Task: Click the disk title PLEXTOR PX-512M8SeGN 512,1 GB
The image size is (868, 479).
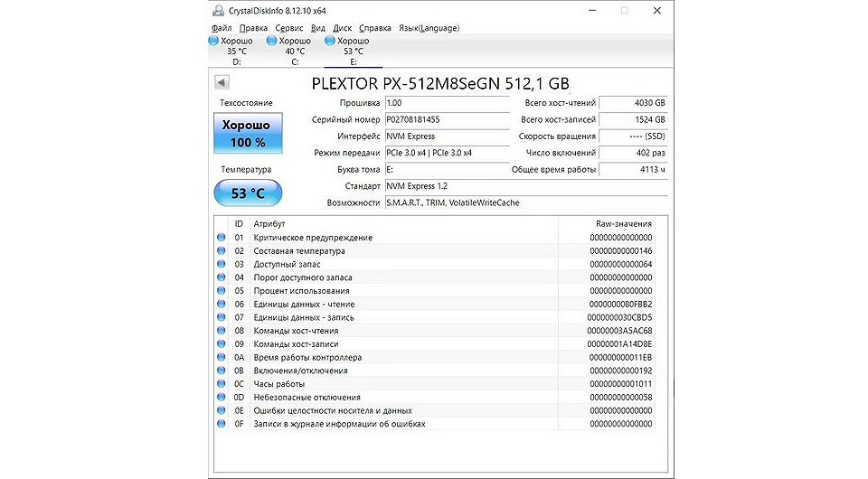Action: [440, 83]
